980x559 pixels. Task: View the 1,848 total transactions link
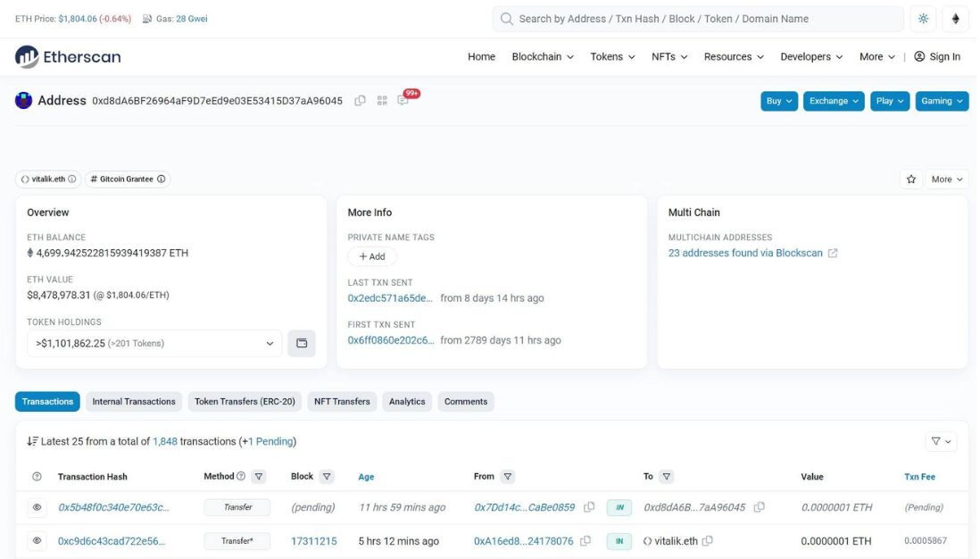[x=165, y=441]
